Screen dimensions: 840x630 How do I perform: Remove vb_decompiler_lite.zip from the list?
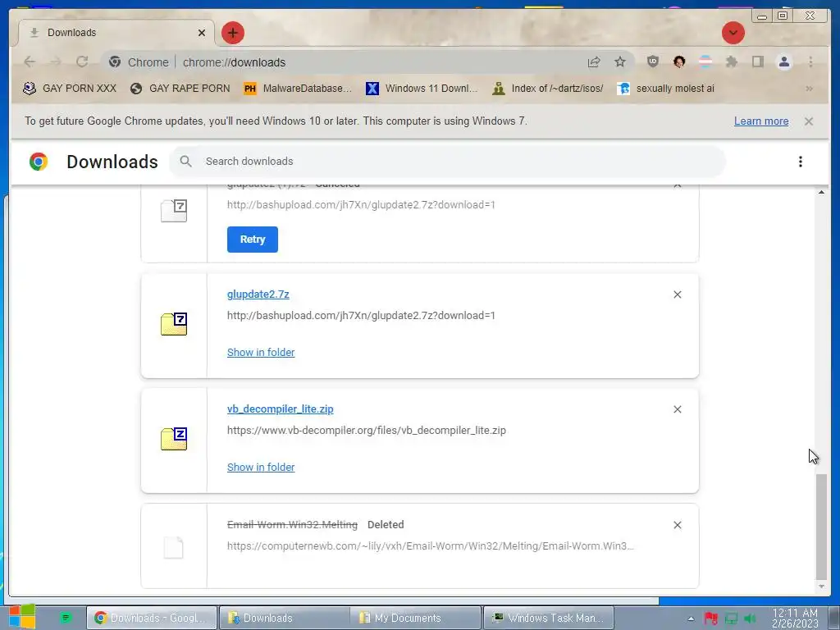pyautogui.click(x=677, y=409)
